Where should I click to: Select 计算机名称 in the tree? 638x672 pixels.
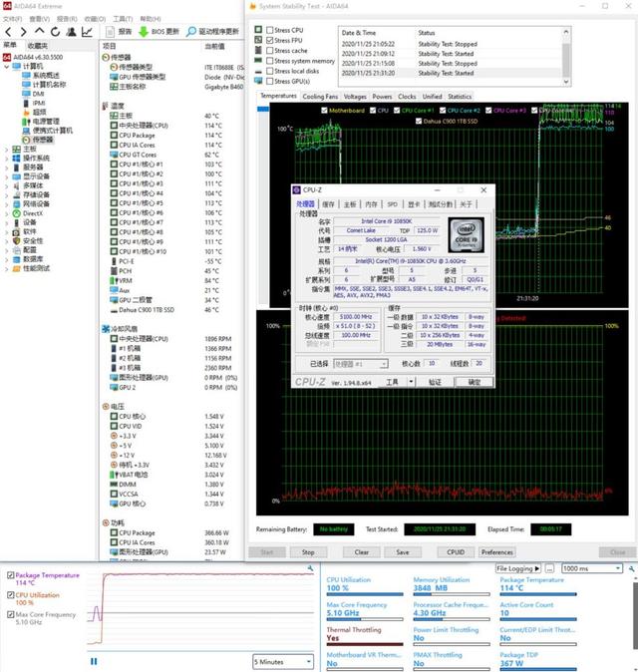(x=44, y=85)
